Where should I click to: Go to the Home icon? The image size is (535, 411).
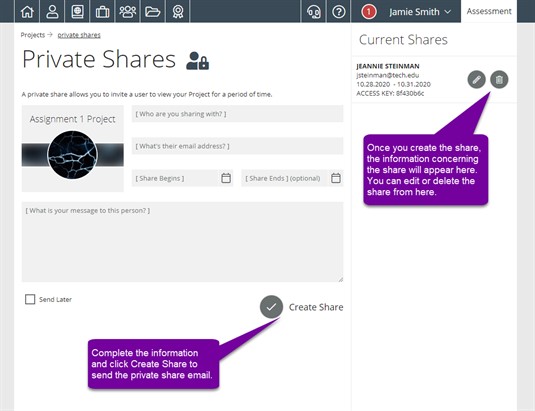[x=27, y=12]
